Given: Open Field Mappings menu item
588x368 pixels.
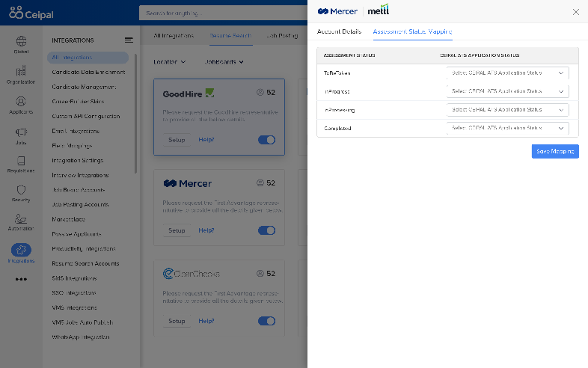Looking at the screenshot, I should click(72, 146).
